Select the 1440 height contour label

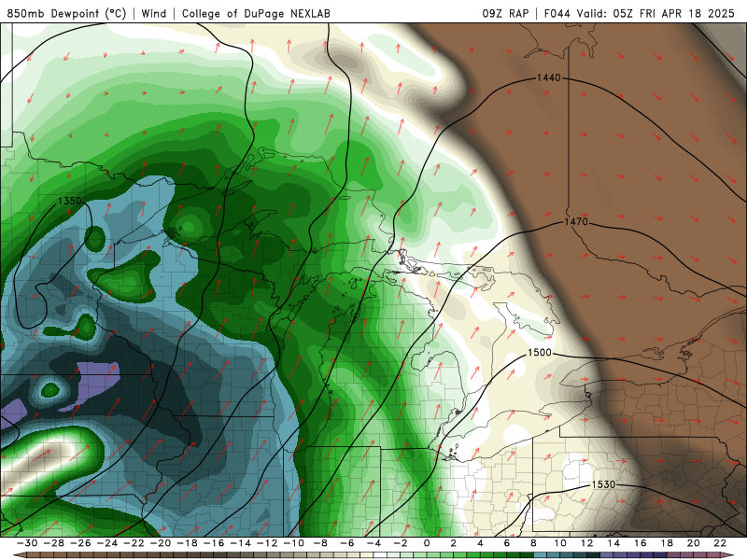(x=549, y=77)
